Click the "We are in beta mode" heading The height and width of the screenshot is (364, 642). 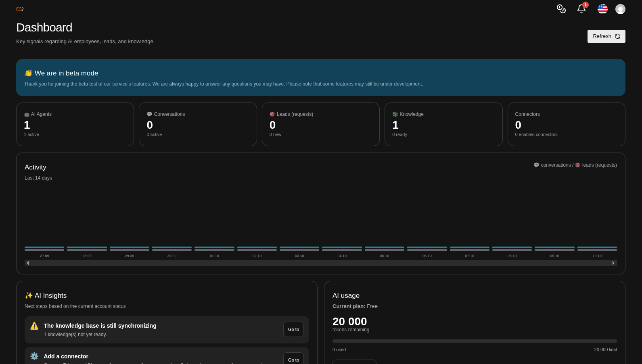67,73
